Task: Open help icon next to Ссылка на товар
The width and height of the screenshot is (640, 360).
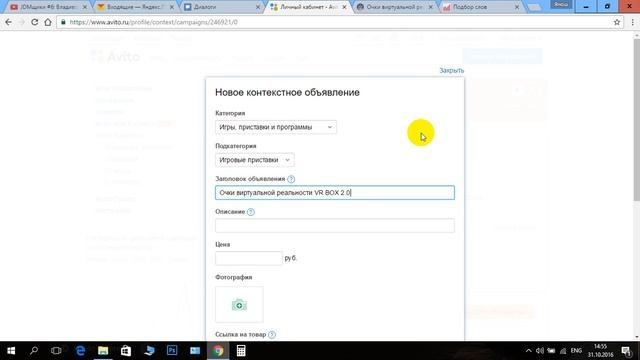Action: (x=272, y=334)
